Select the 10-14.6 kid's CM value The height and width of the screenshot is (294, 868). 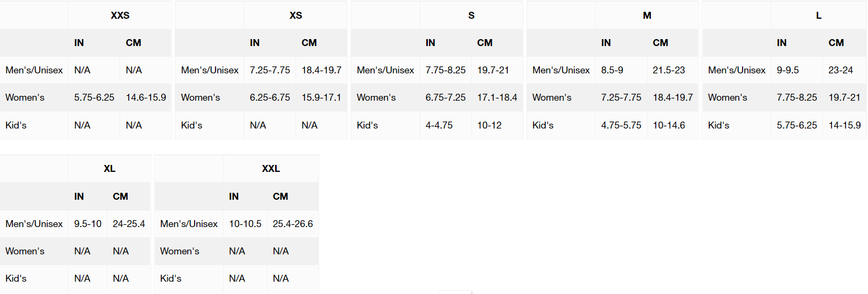669,125
